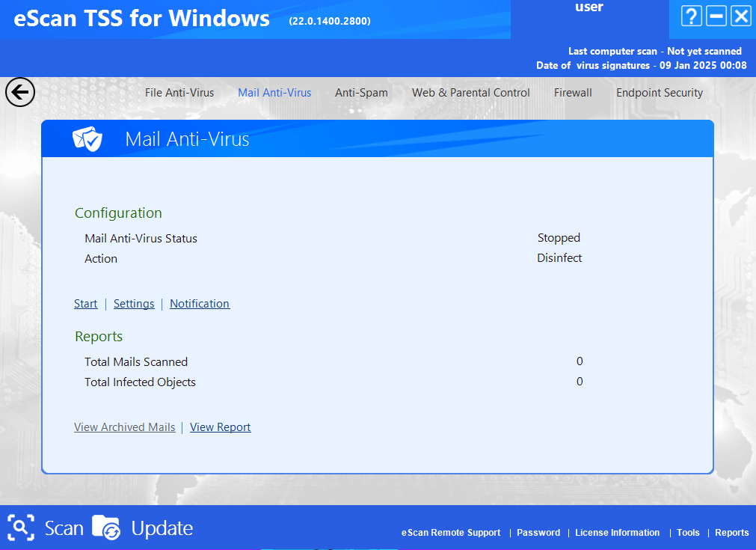Screen dimensions: 756x550
Task: Open the View Report link
Action: pyautogui.click(x=221, y=427)
